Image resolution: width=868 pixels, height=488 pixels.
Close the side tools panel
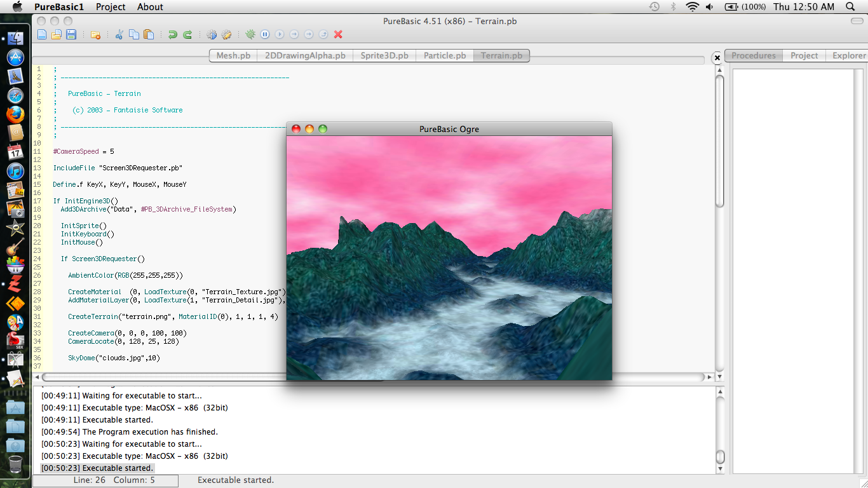click(x=717, y=58)
